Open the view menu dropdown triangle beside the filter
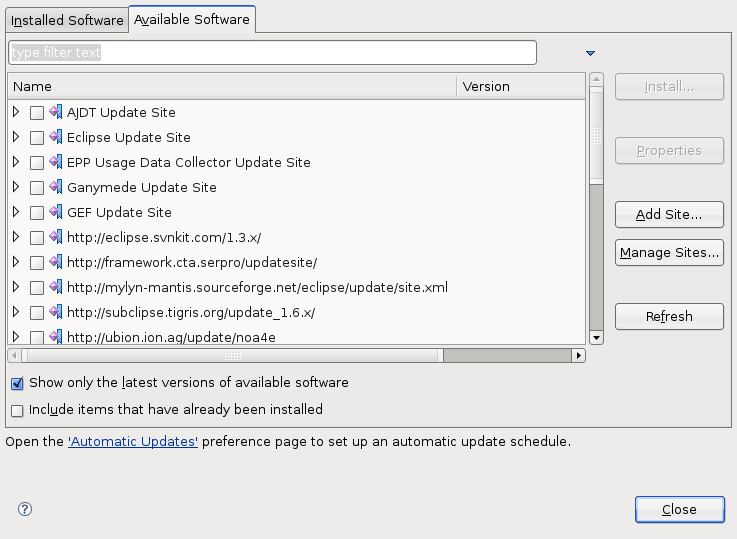This screenshot has width=737, height=539. [590, 53]
